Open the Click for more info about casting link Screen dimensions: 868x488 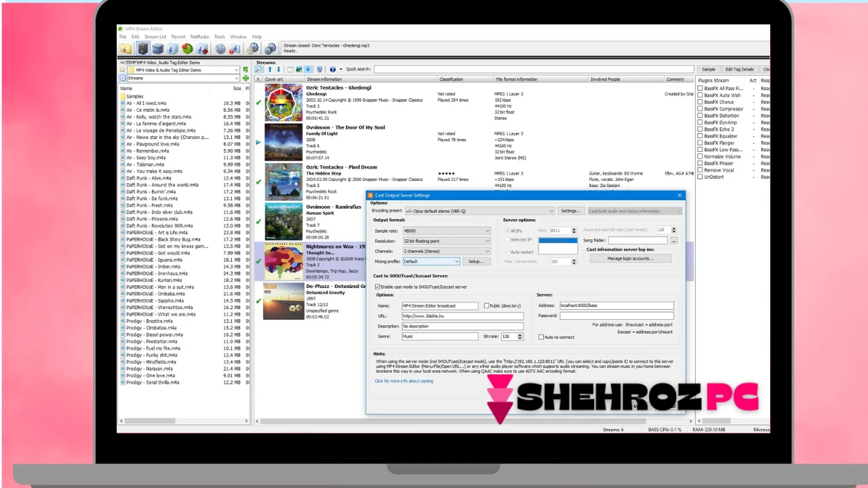pos(404,381)
